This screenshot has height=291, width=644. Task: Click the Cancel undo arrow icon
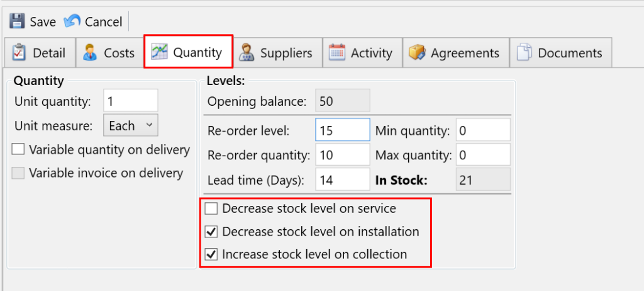[72, 21]
